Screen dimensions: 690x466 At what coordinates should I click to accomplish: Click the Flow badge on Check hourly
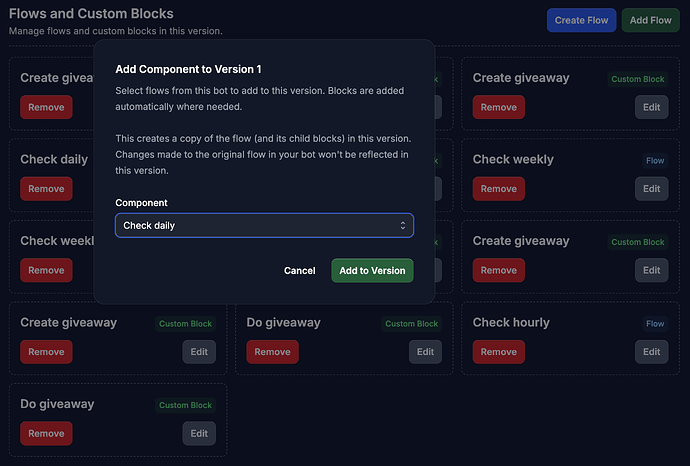(655, 324)
